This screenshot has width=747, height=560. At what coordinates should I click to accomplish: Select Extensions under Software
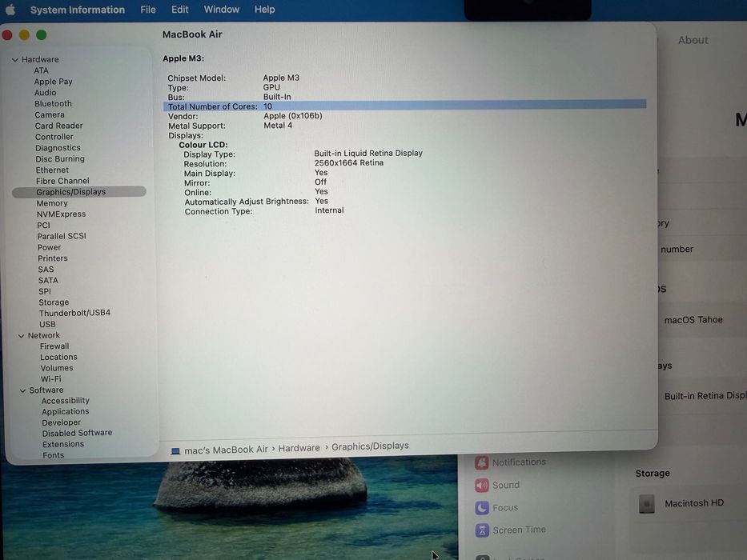click(63, 444)
